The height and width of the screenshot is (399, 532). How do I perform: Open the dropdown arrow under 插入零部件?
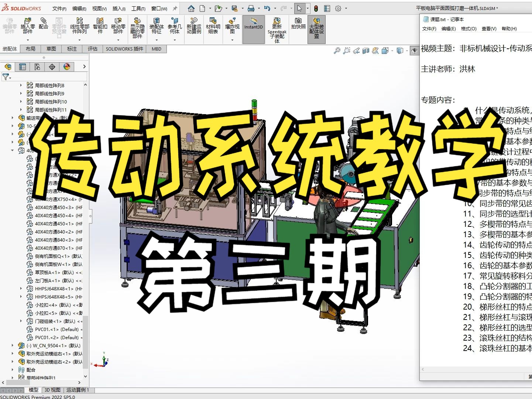28,40
